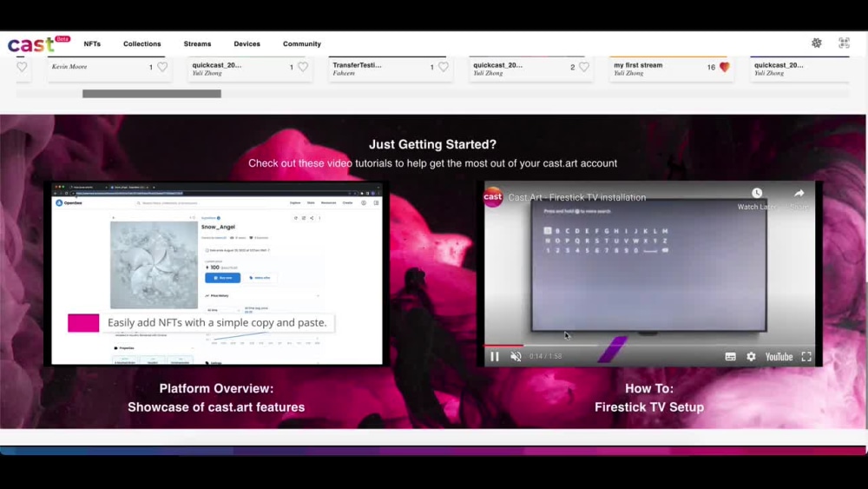Click 'Faheem' author name

click(x=343, y=73)
